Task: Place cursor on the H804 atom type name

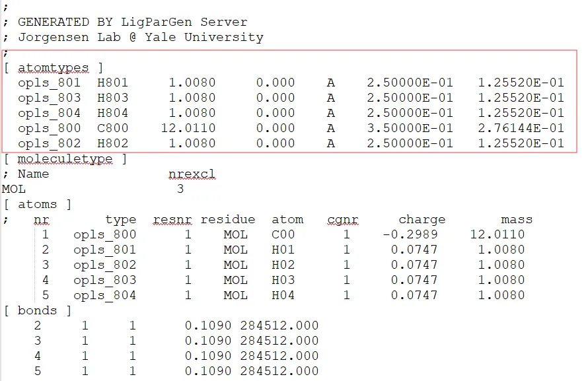Action: tap(112, 113)
